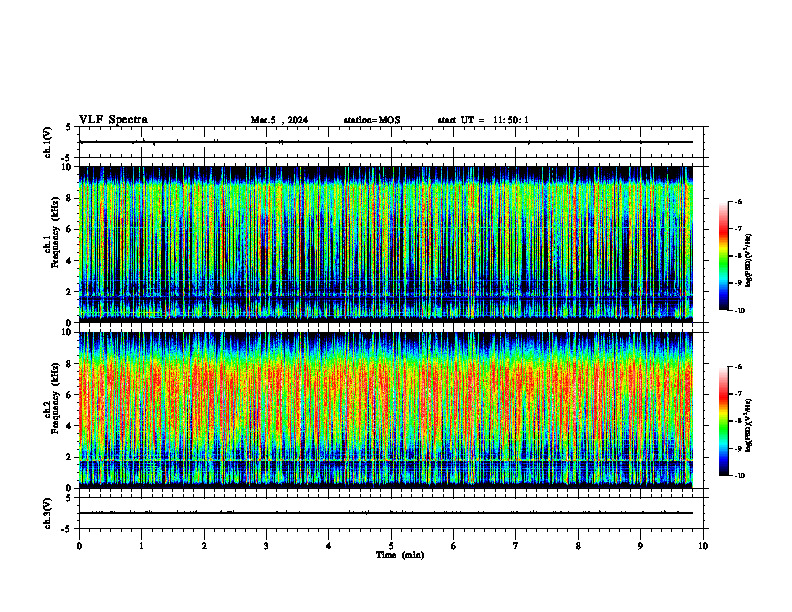This screenshot has height=612, width=792.
Task: Click the "-5" tick of ch.1(V) axis
Action: point(67,158)
